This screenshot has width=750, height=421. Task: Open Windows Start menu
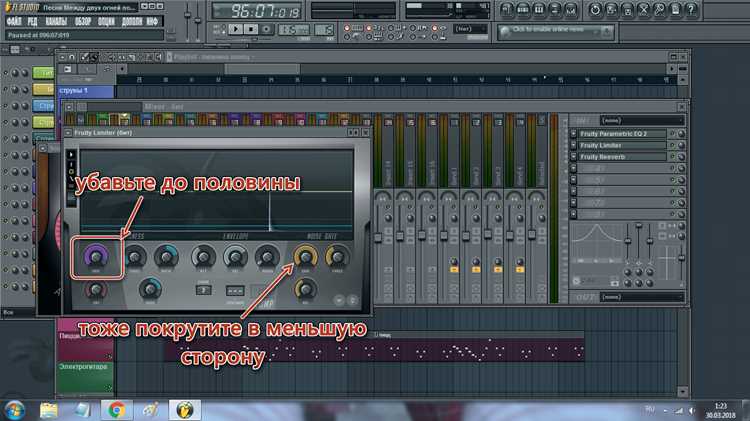[13, 410]
